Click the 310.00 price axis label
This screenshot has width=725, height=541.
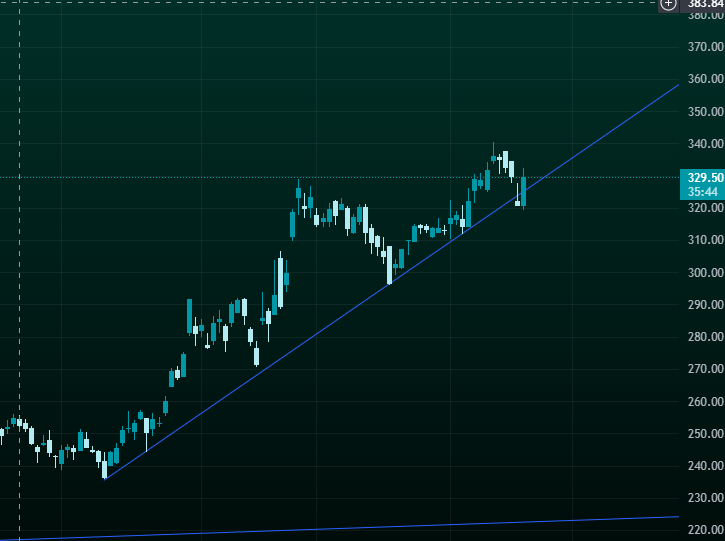coord(706,240)
